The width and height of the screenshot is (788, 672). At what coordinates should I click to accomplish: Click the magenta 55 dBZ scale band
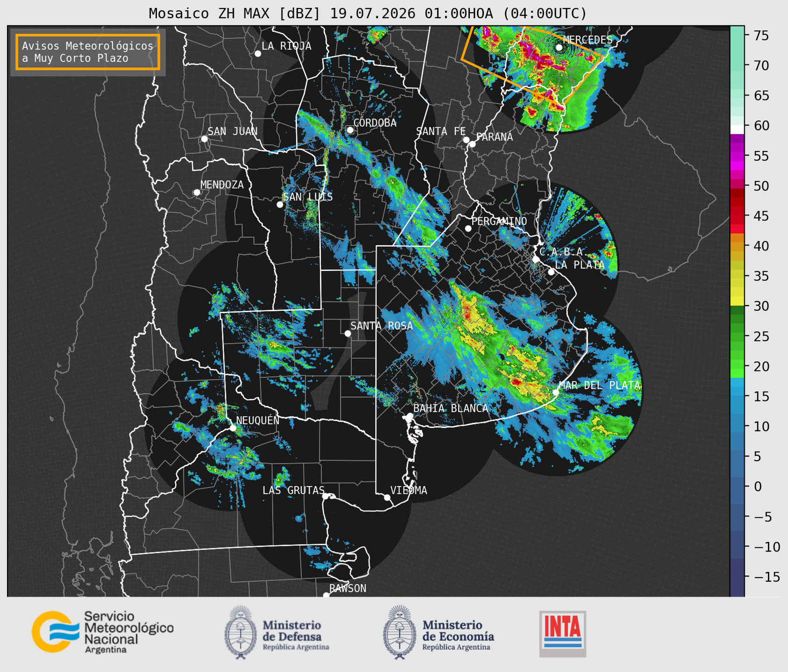(737, 156)
